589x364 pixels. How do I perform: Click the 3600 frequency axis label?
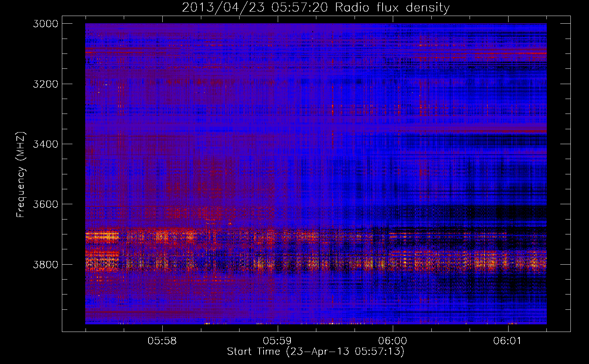tap(46, 204)
